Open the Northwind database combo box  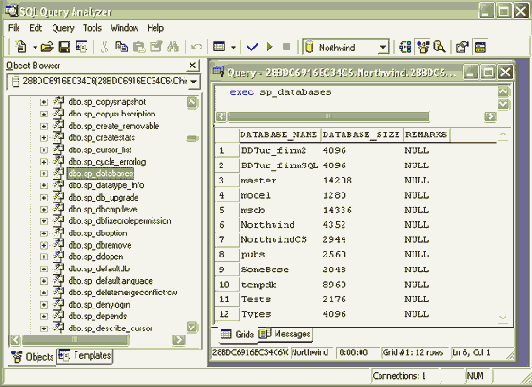pos(383,47)
